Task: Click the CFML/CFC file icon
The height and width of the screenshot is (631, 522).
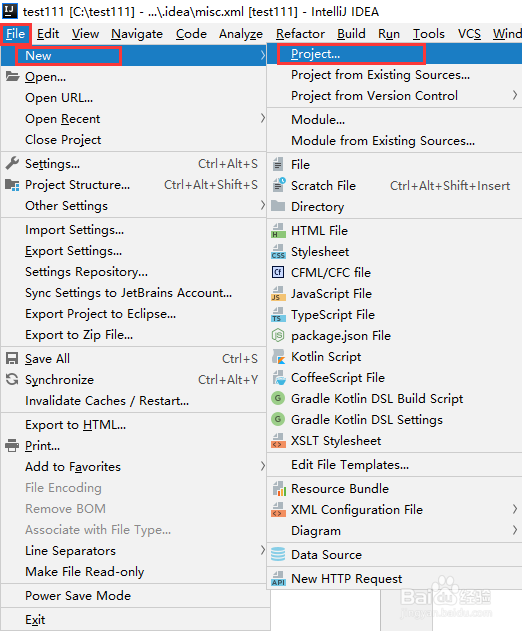Action: (278, 272)
